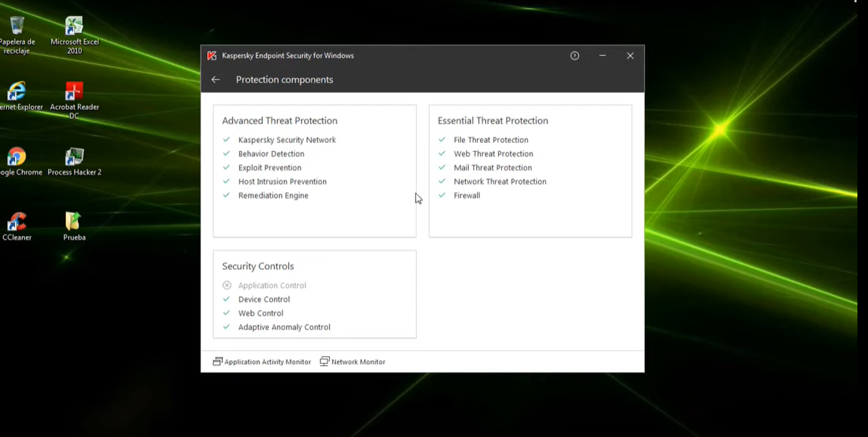Select Remediation Engine
This screenshot has height=437, width=868.
tap(273, 196)
